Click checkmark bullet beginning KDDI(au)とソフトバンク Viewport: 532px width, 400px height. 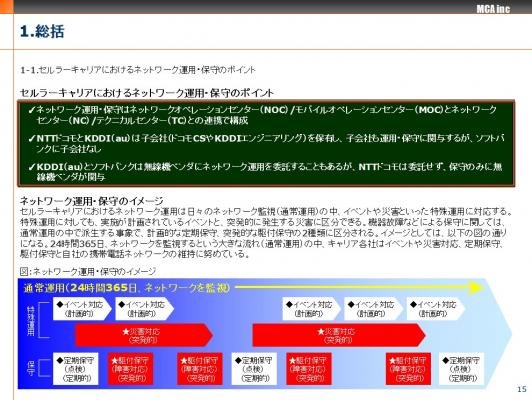click(x=265, y=172)
